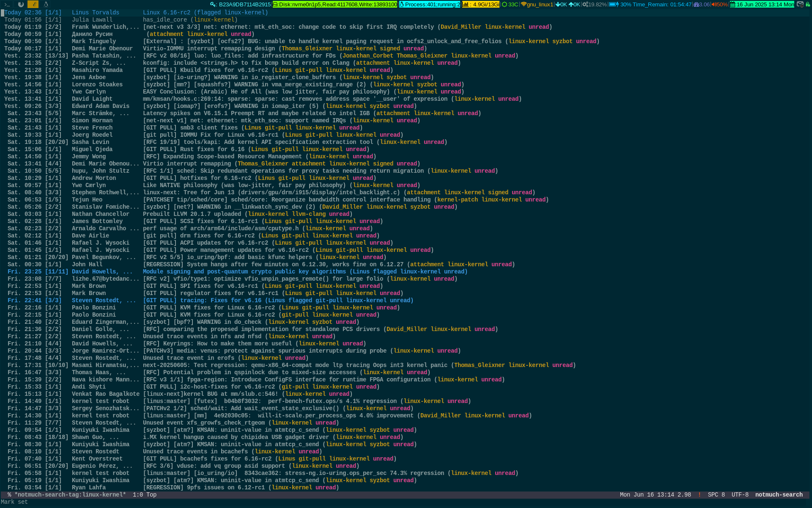812x508 pixels.
Task: Click the UTF-8 encoding indicator in mode line
Action: pyautogui.click(x=740, y=494)
